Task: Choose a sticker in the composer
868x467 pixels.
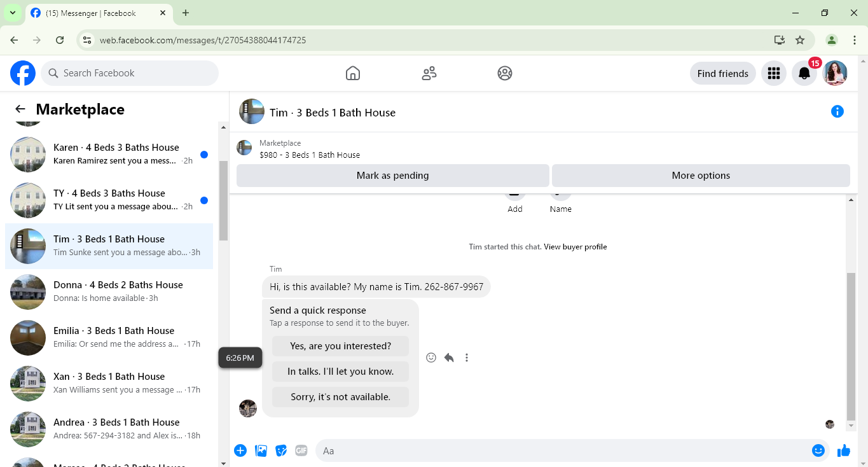Action: pos(281,450)
